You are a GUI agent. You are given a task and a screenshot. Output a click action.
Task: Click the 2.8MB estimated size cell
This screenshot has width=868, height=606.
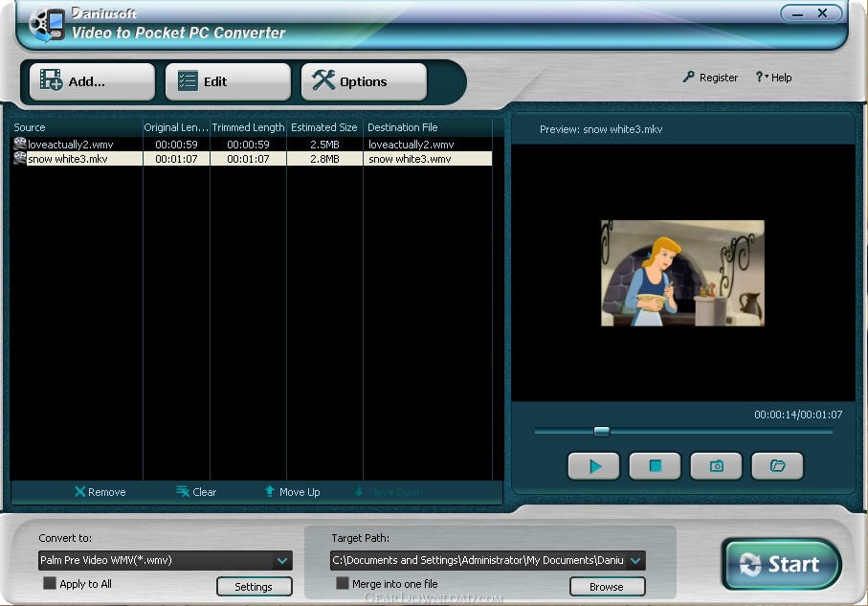tap(324, 159)
